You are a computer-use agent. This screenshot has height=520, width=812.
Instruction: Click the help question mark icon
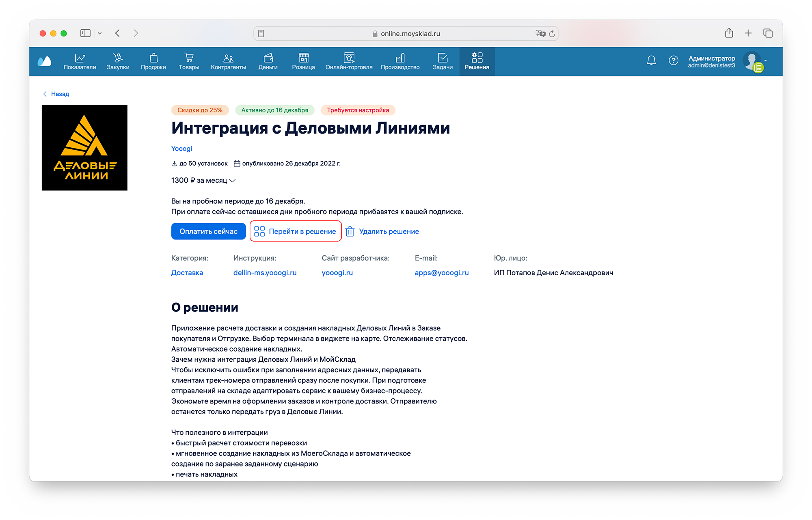(x=673, y=60)
